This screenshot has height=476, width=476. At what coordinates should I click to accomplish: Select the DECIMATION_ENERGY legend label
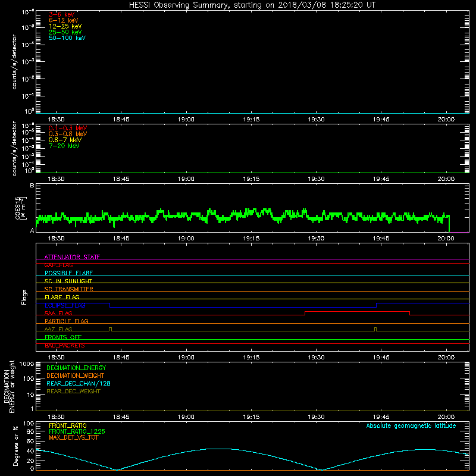pyautogui.click(x=76, y=368)
